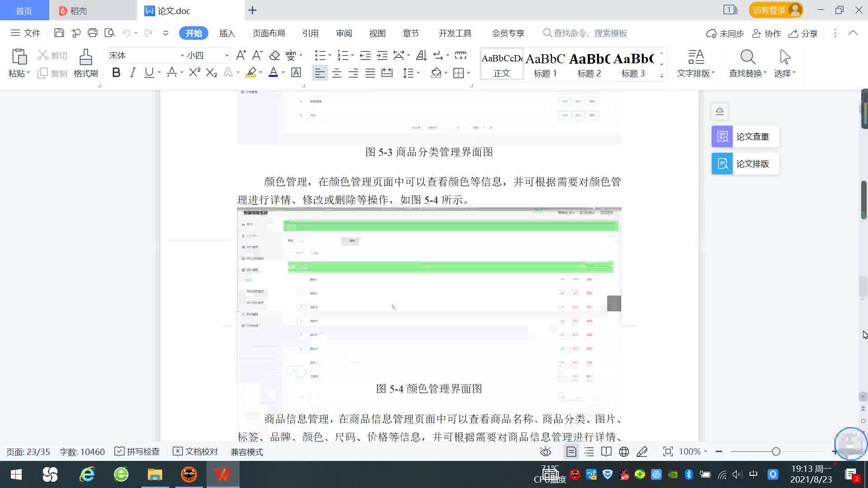The image size is (868, 488).
Task: Toggle spell check (拼写检查) in the status bar
Action: point(137,451)
